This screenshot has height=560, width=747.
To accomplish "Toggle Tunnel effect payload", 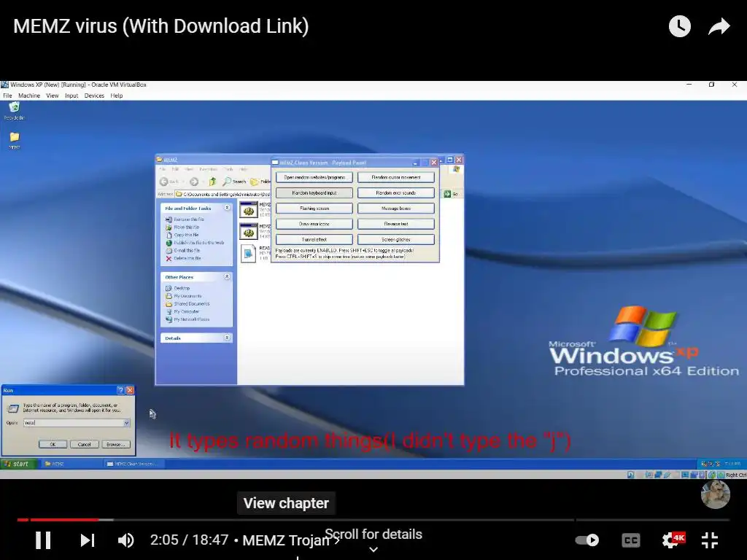I will [x=314, y=239].
